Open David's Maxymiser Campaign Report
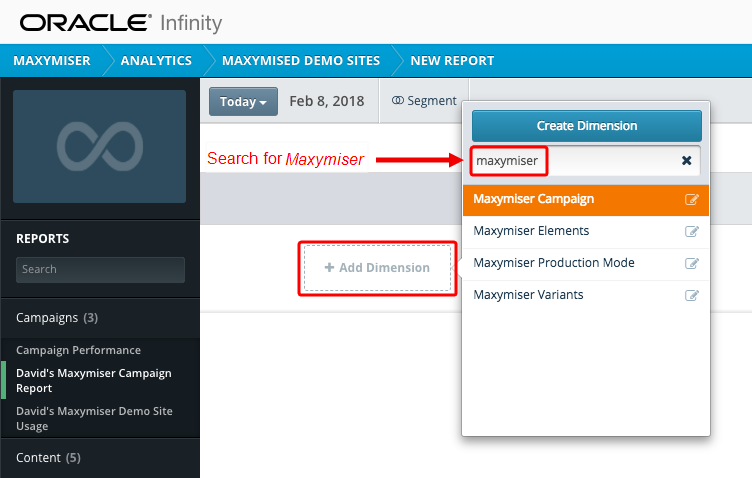 (94, 381)
